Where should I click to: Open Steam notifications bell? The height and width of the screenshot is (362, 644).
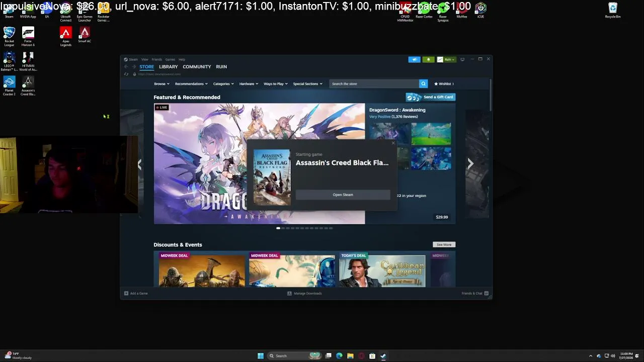pos(429,59)
